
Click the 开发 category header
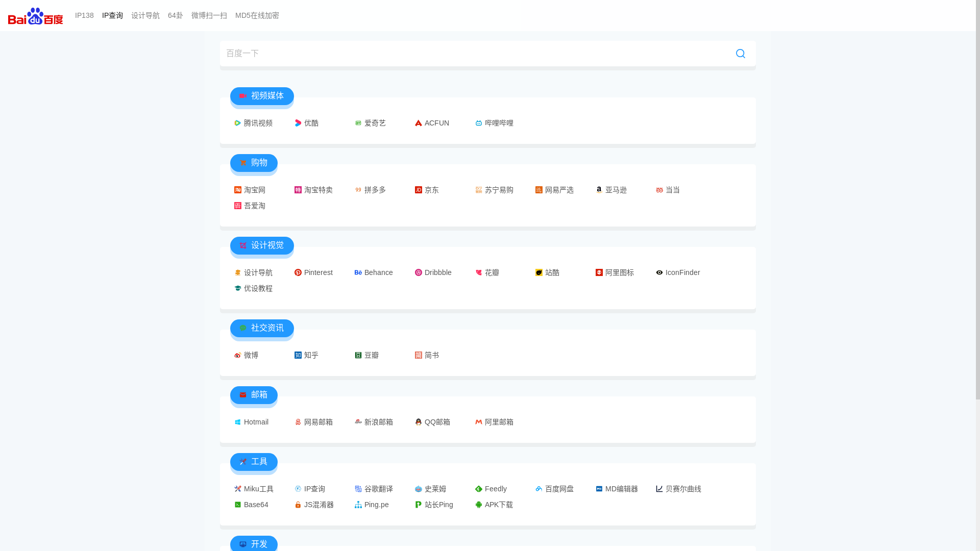[254, 543]
